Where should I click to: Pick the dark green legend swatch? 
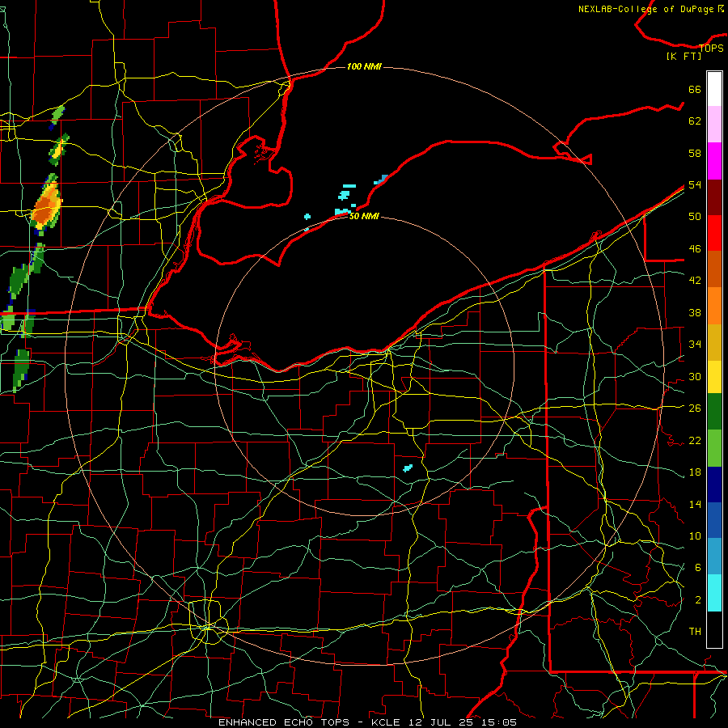pos(714,412)
